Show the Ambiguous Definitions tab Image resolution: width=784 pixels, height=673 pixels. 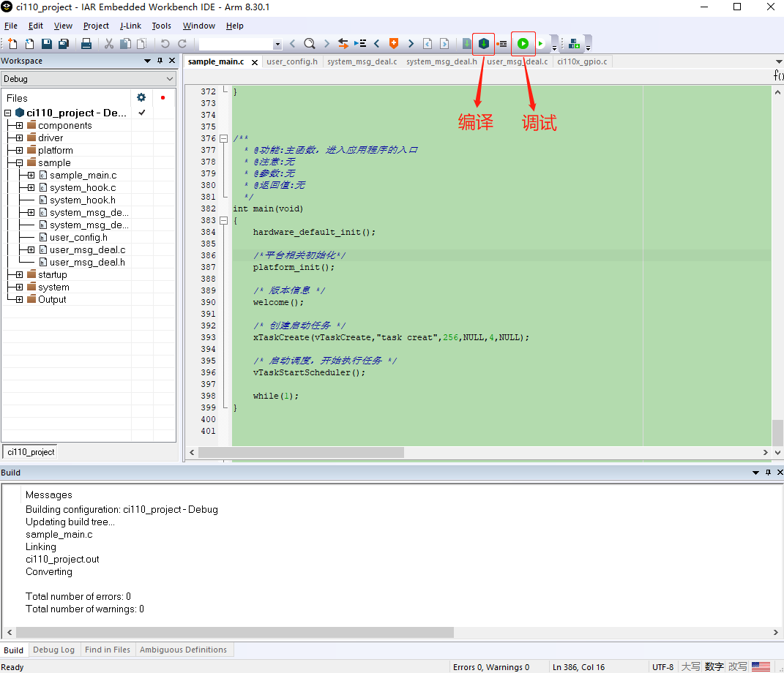click(183, 650)
